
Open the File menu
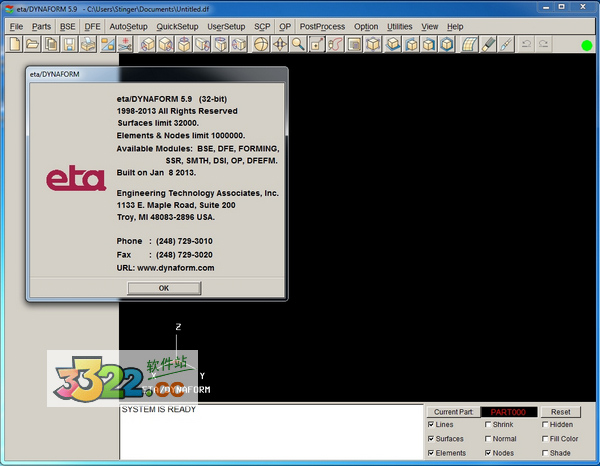16,27
